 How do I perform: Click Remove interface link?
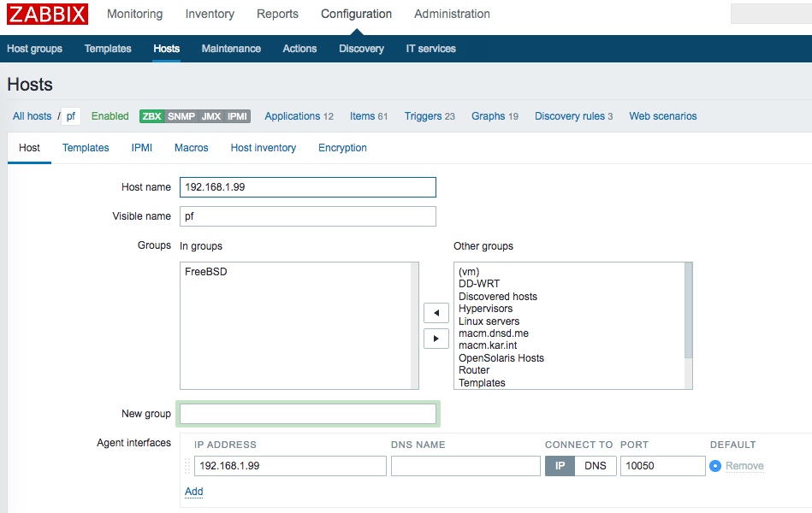(744, 466)
